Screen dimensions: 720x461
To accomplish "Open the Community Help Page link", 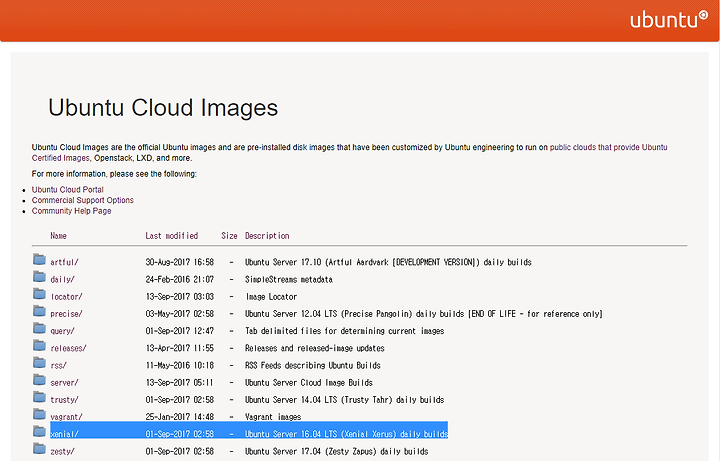I will pos(72,211).
